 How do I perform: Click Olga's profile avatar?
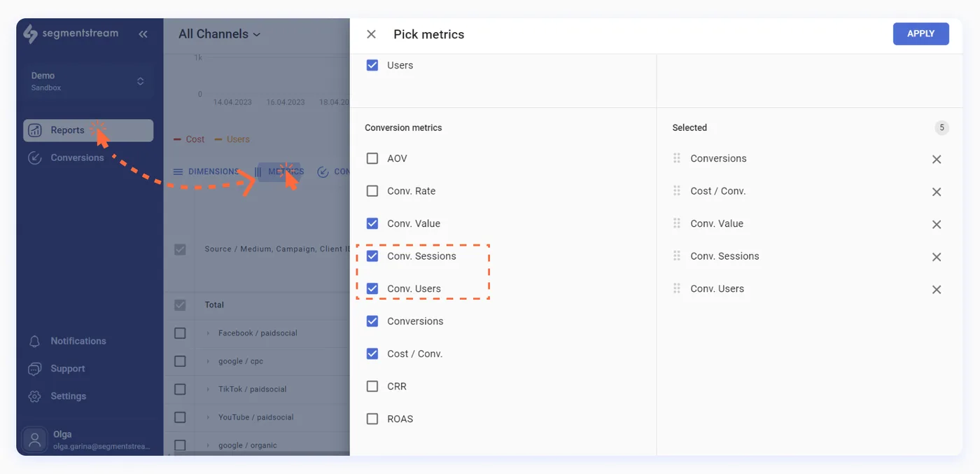[35, 439]
